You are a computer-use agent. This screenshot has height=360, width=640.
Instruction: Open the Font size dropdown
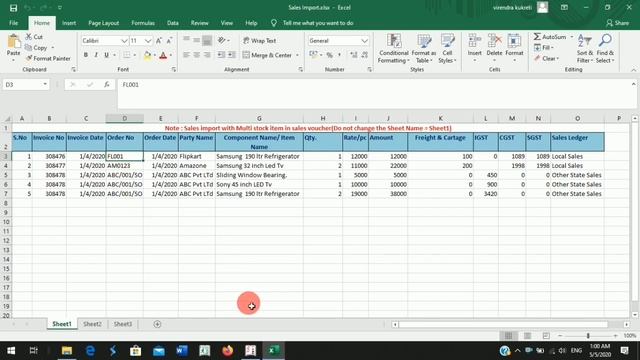click(148, 41)
